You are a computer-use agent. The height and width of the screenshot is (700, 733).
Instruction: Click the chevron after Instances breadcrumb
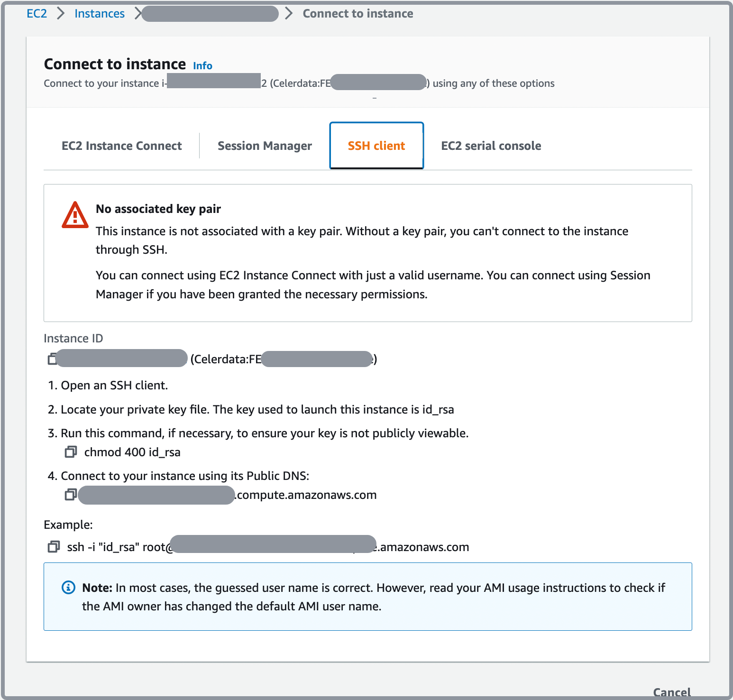tap(137, 14)
